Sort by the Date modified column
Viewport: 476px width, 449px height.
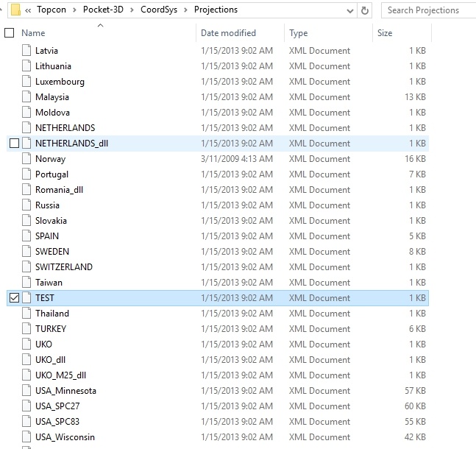(228, 33)
